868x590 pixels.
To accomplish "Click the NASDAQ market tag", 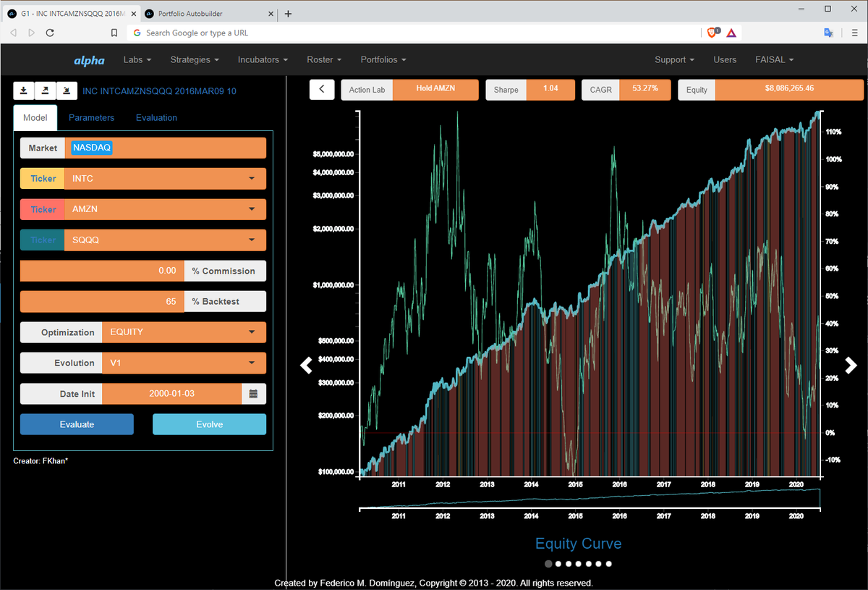I will [91, 148].
